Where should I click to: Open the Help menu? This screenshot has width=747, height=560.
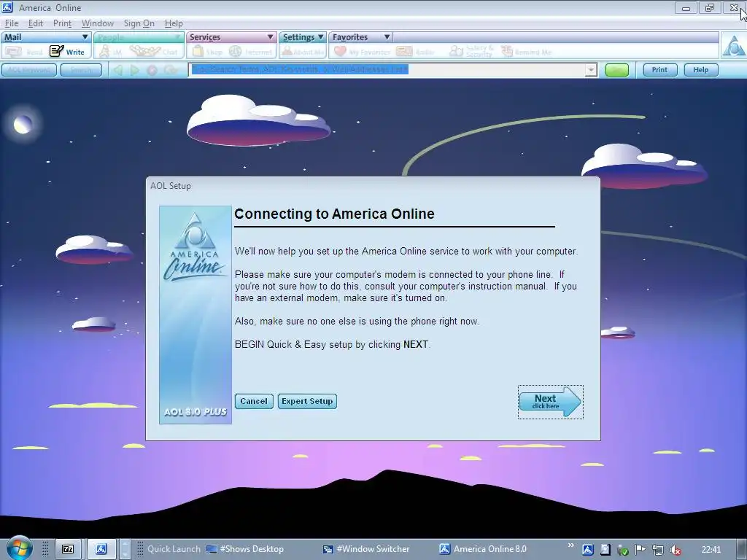[174, 23]
